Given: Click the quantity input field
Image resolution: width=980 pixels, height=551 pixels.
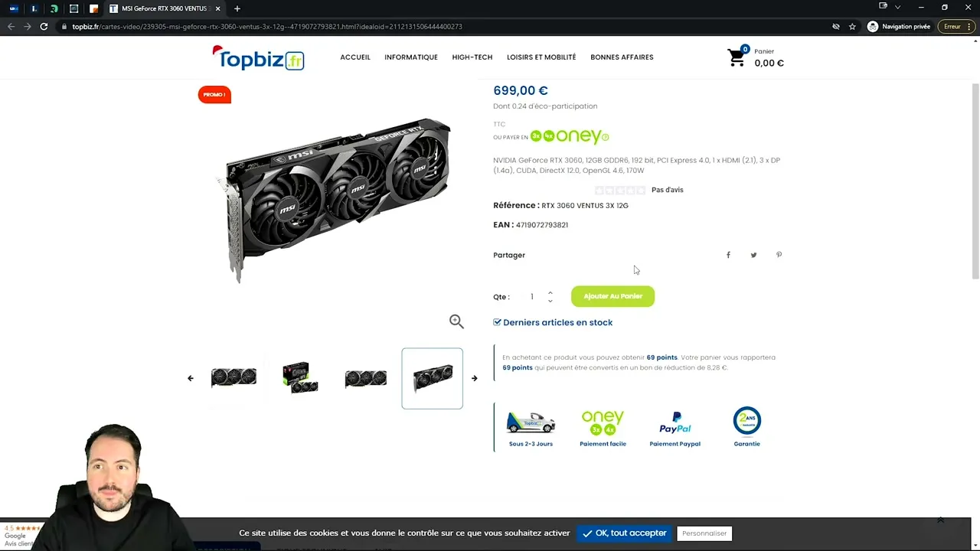Looking at the screenshot, I should (532, 297).
